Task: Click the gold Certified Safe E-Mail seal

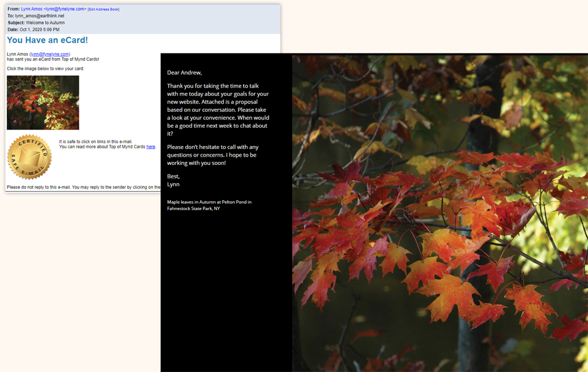Action: click(x=29, y=157)
